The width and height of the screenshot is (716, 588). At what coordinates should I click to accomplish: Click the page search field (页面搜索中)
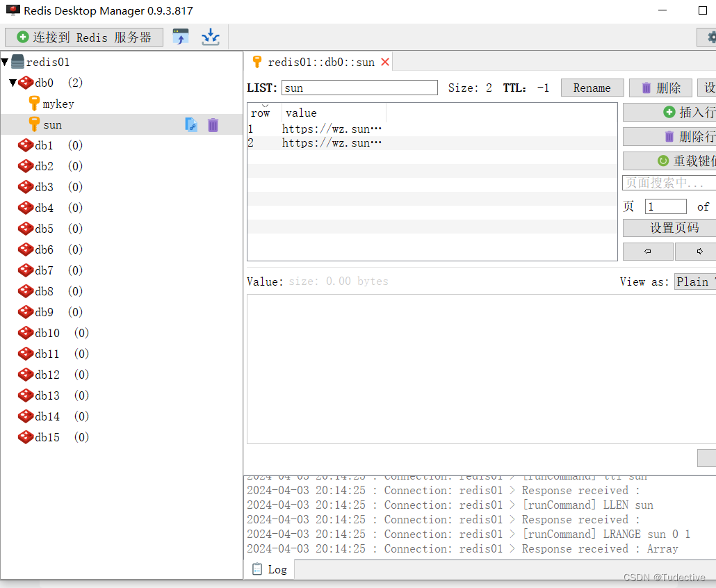(x=669, y=183)
